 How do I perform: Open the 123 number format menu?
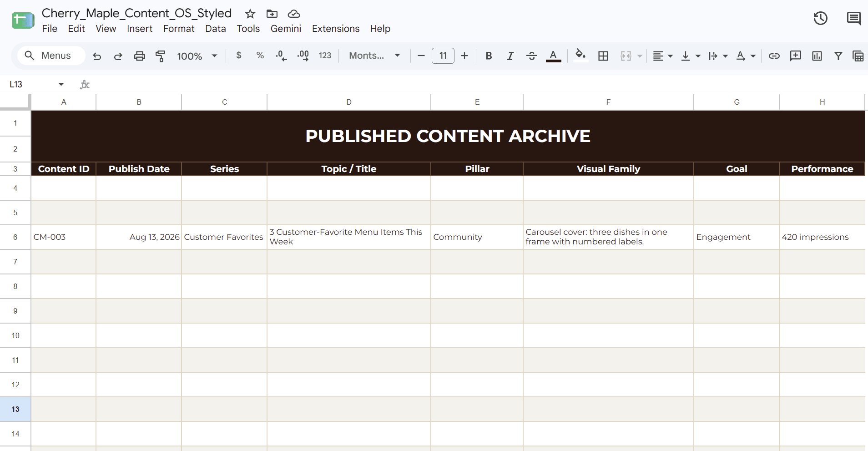pos(325,56)
